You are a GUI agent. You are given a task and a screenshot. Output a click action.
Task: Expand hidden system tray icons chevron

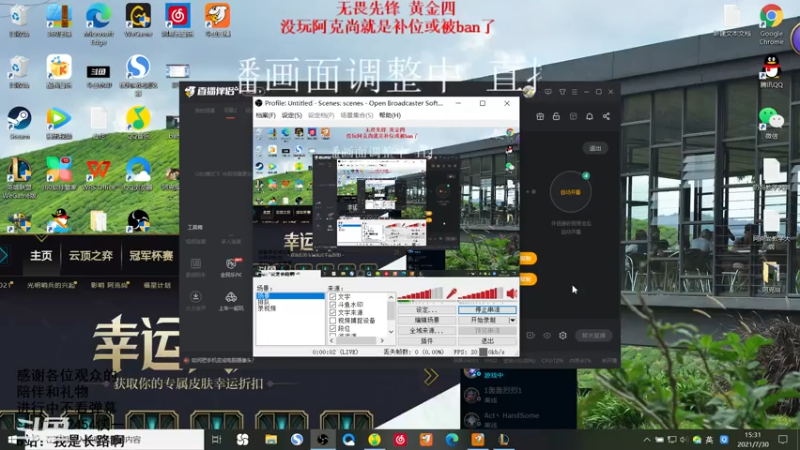pos(647,439)
